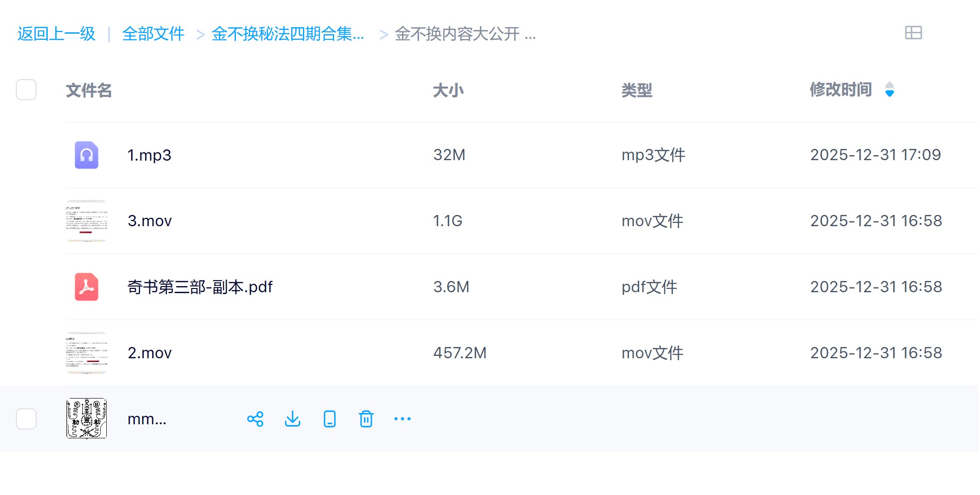Toggle the select-all checkbox in header
The height and width of the screenshot is (495, 980).
[x=26, y=89]
